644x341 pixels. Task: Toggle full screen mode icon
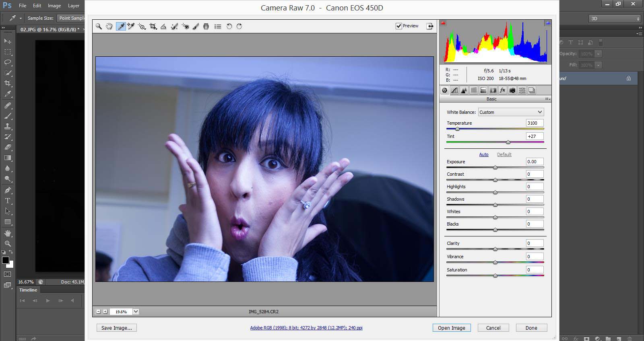430,26
